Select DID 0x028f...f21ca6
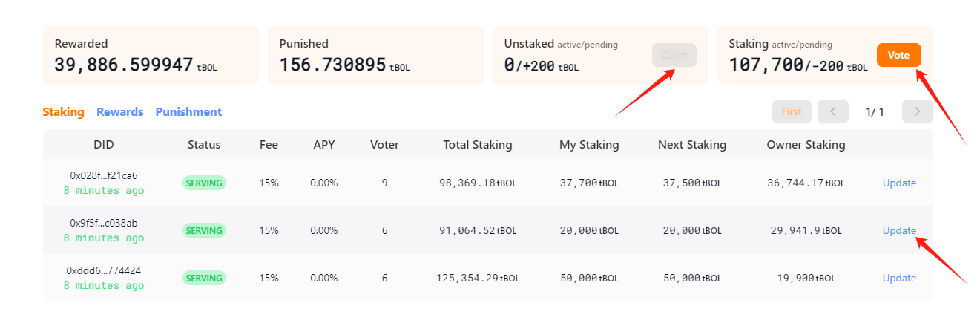The height and width of the screenshot is (332, 980). tap(104, 176)
